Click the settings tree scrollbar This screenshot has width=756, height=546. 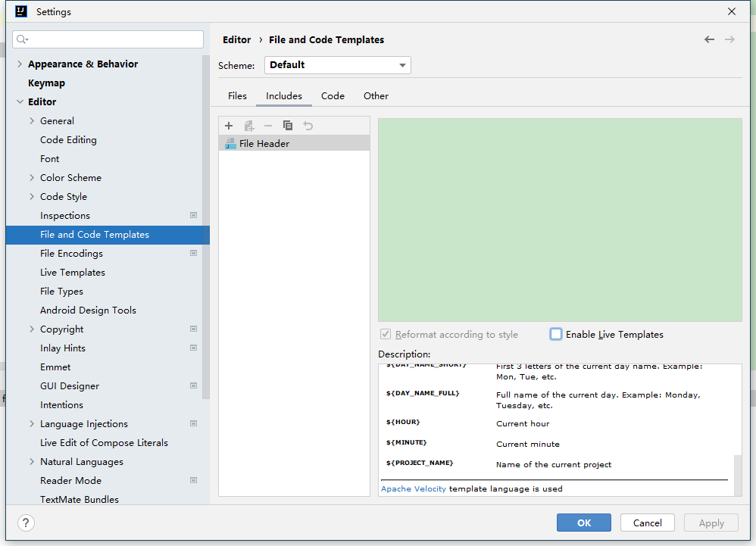point(206,227)
